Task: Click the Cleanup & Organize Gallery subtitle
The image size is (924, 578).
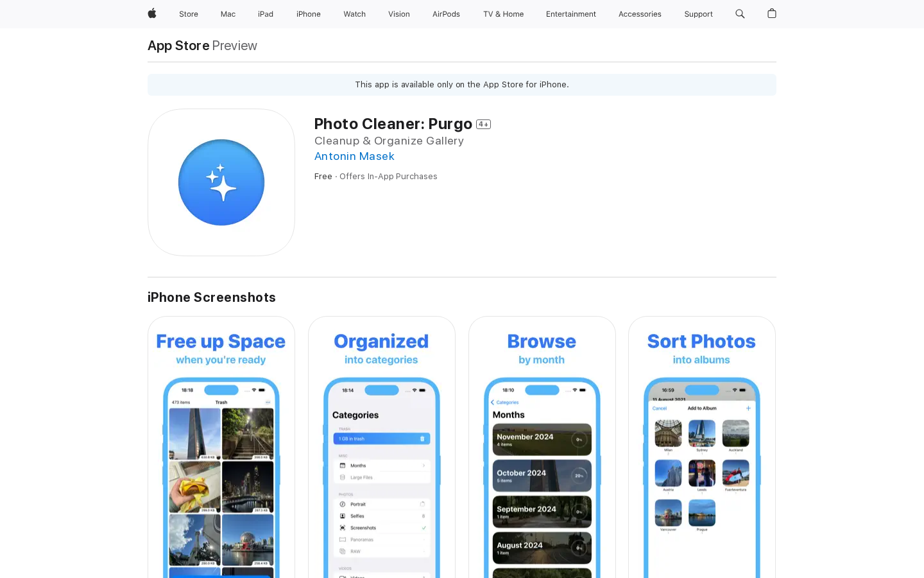Action: tap(389, 141)
